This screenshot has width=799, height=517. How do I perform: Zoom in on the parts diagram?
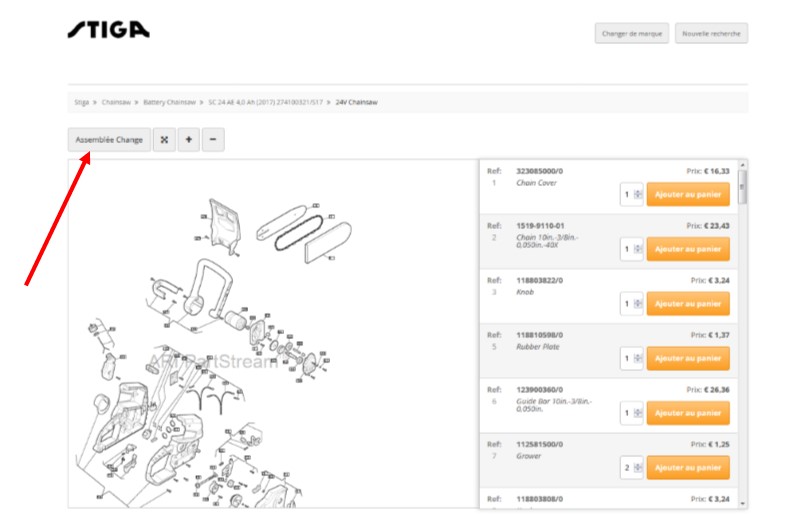pyautogui.click(x=189, y=140)
